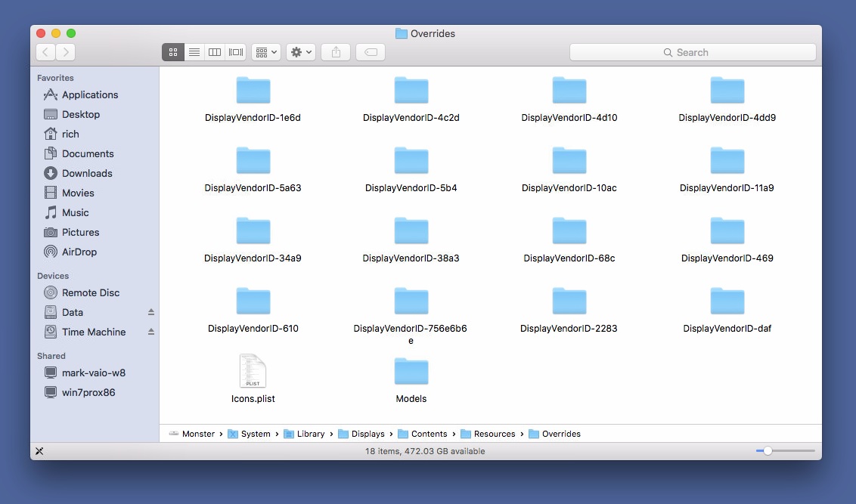The height and width of the screenshot is (504, 856).
Task: Go back with the back arrow
Action: (46, 52)
